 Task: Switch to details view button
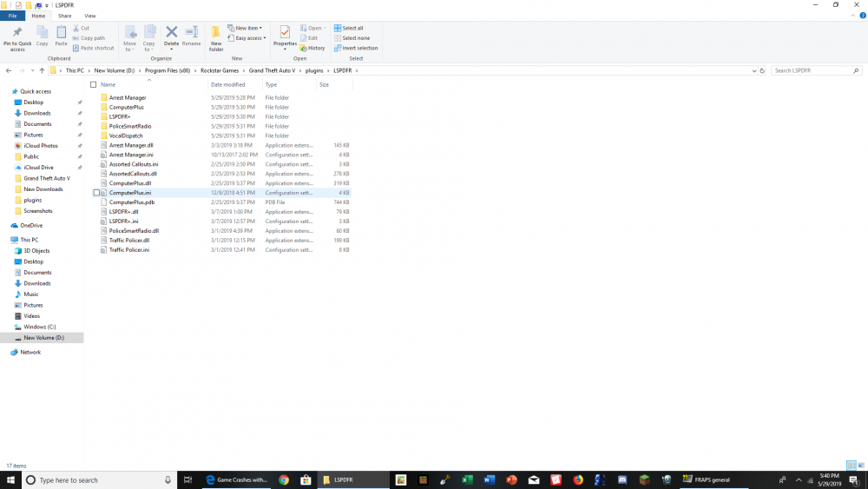[x=852, y=466]
